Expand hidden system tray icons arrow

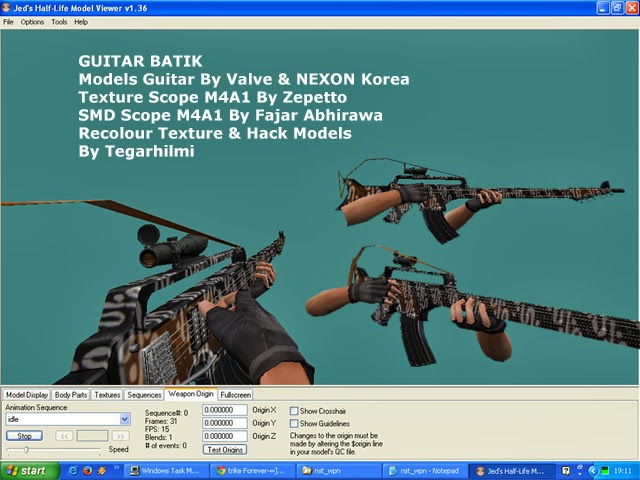click(593, 471)
